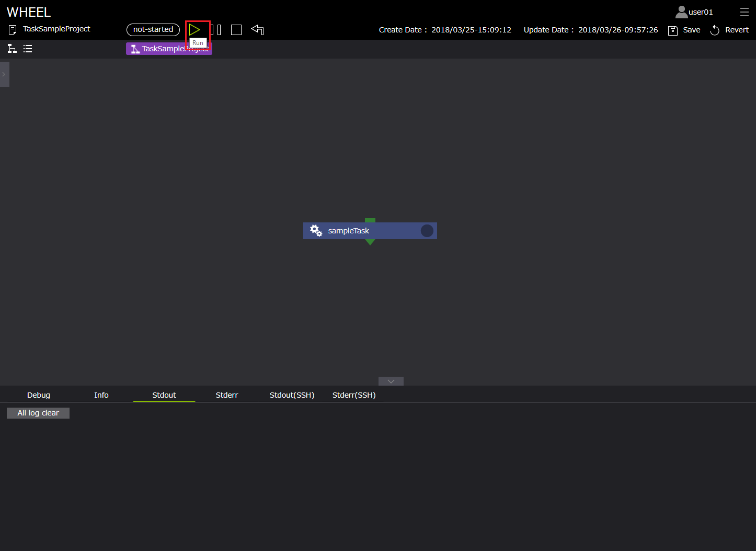
Task: Run the project with the play icon
Action: pyautogui.click(x=194, y=29)
